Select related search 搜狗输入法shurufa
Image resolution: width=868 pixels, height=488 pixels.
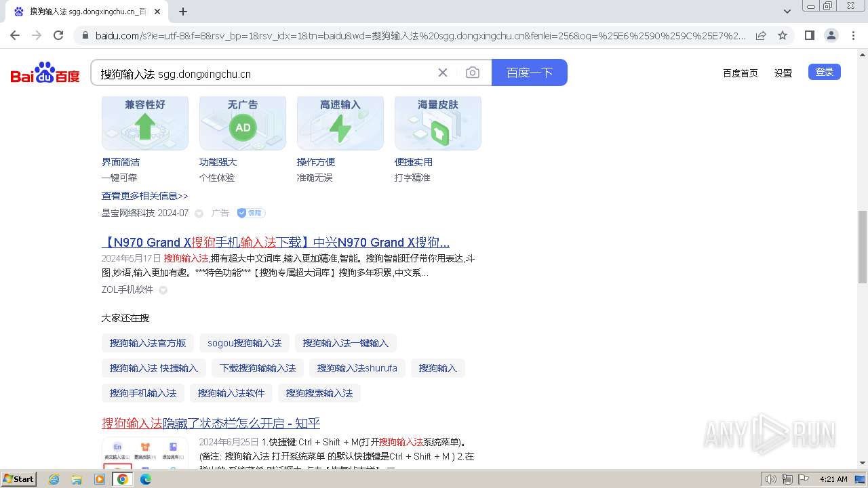pos(357,368)
